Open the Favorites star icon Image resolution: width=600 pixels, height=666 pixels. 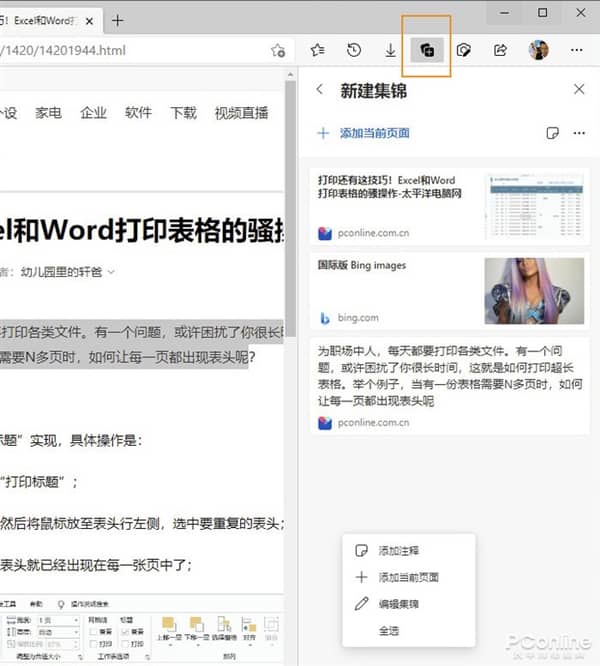pyautogui.click(x=317, y=50)
